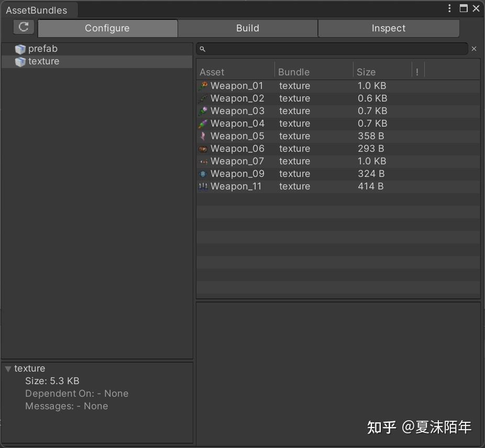Sort assets by clicking the Size column header
The width and height of the screenshot is (485, 448).
tap(366, 72)
